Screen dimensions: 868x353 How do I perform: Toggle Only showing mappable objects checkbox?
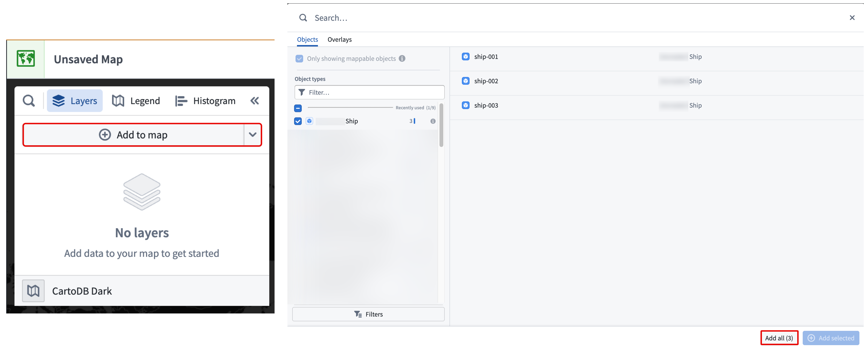pos(299,59)
